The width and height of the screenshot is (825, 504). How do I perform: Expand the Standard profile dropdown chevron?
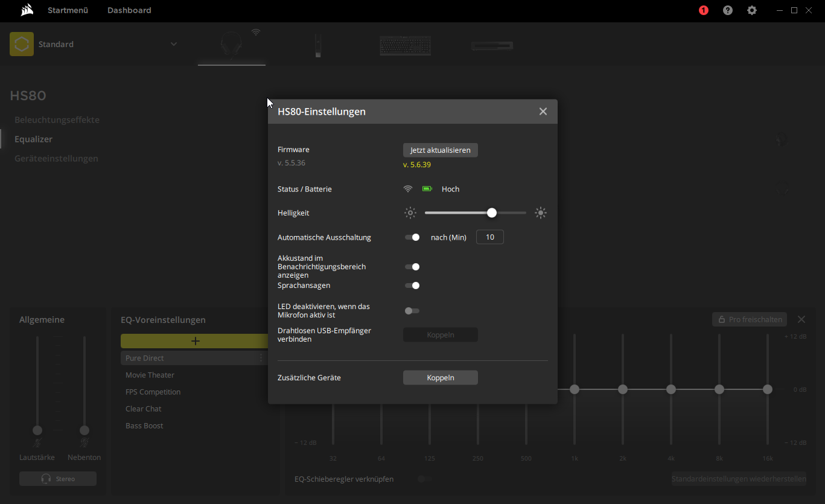click(x=174, y=44)
